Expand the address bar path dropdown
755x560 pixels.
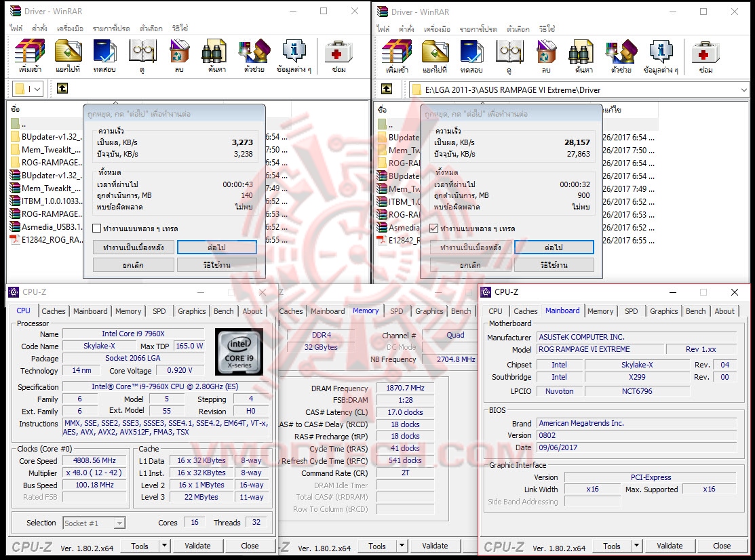[x=742, y=88]
